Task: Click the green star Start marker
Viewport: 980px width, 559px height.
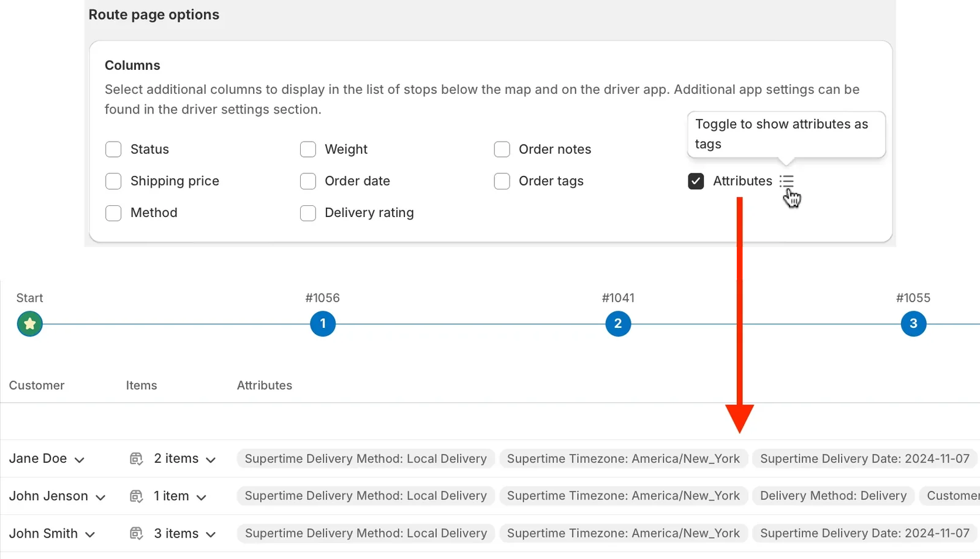Action: coord(30,324)
